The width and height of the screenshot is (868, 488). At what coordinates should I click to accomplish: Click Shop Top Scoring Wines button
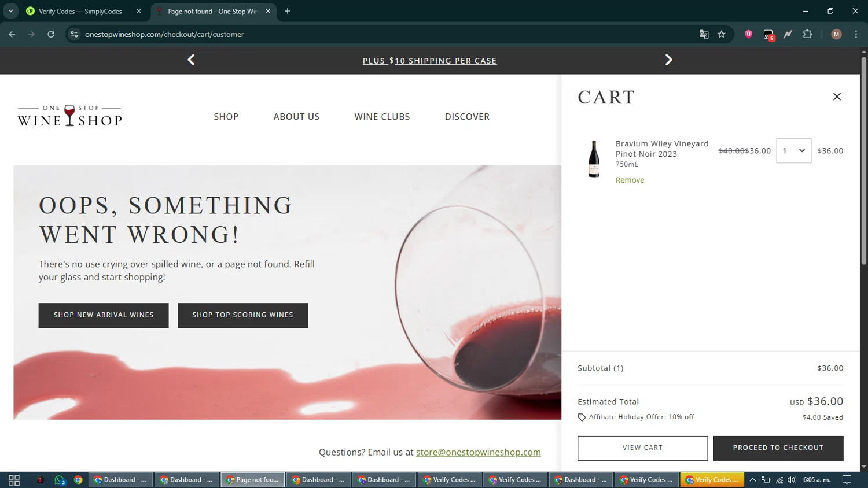pyautogui.click(x=243, y=315)
